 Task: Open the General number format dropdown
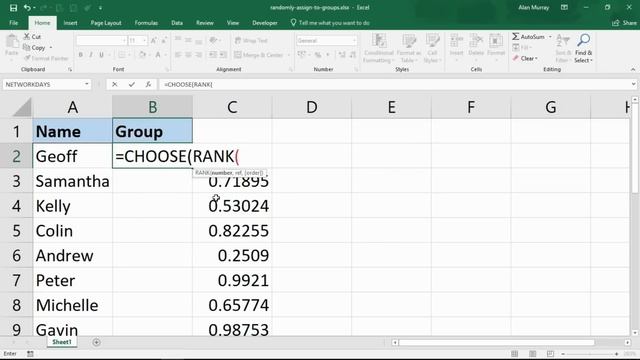coord(354,40)
